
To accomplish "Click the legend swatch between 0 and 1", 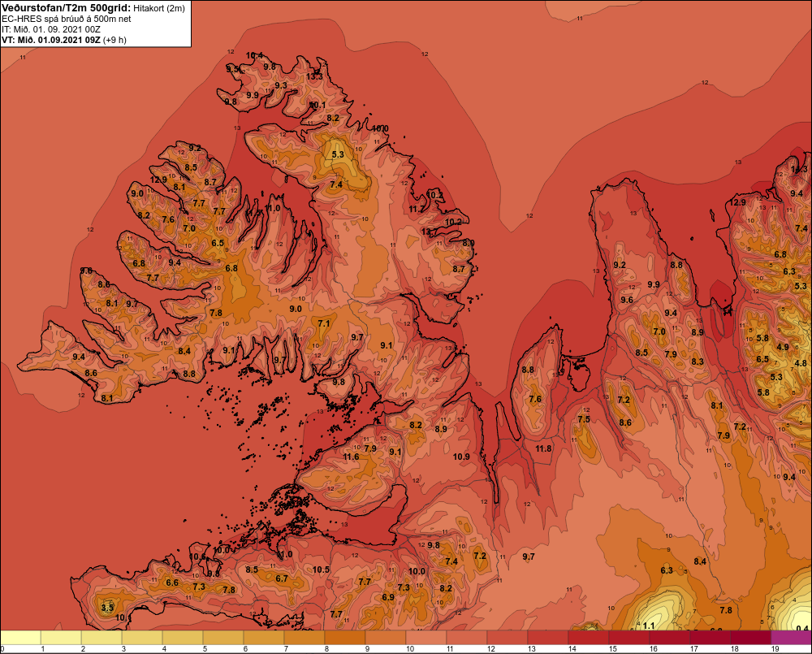I will 21,638.
